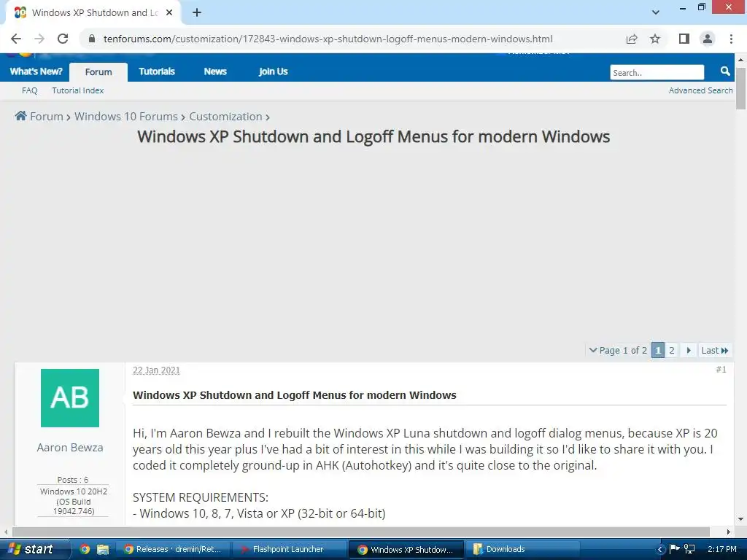Image resolution: width=747 pixels, height=560 pixels.
Task: Click the page scroll-up arrow
Action: pyautogui.click(x=740, y=60)
